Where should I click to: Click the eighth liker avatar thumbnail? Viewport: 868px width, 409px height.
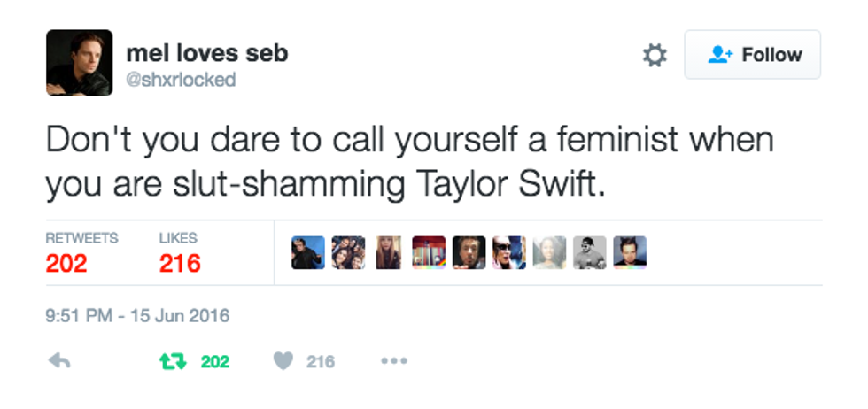pyautogui.click(x=589, y=252)
